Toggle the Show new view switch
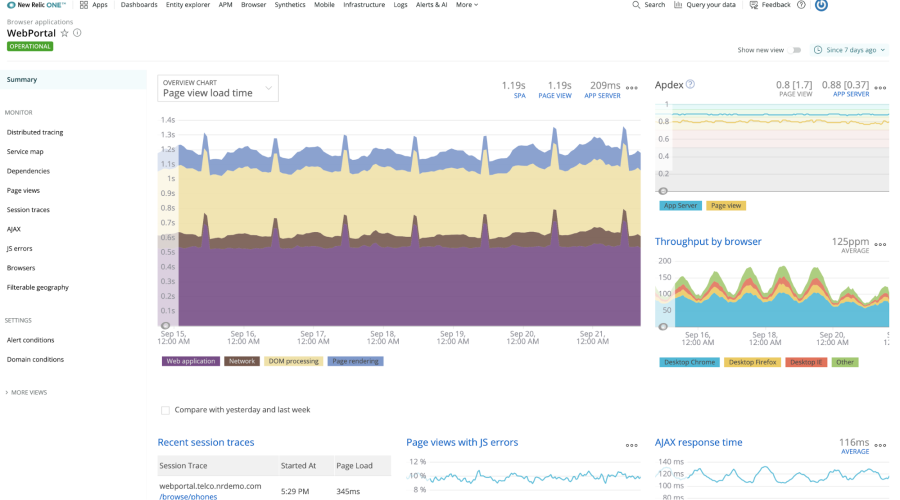 795,50
